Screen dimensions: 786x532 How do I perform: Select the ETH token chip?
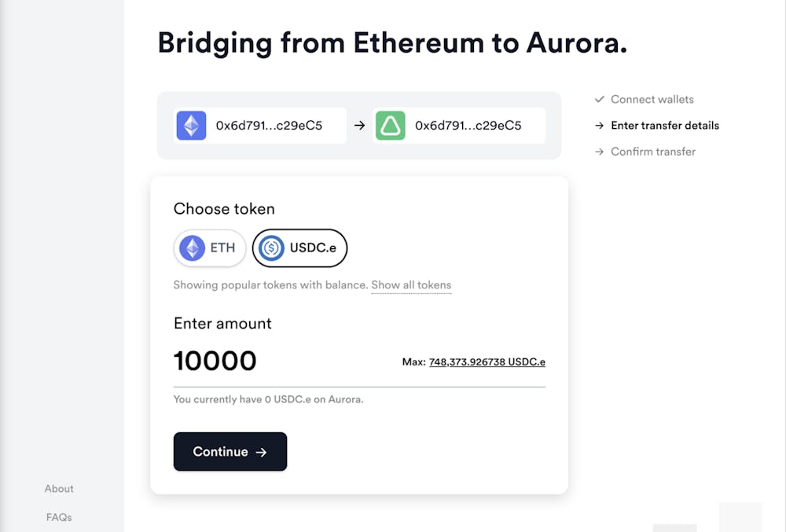pos(210,248)
